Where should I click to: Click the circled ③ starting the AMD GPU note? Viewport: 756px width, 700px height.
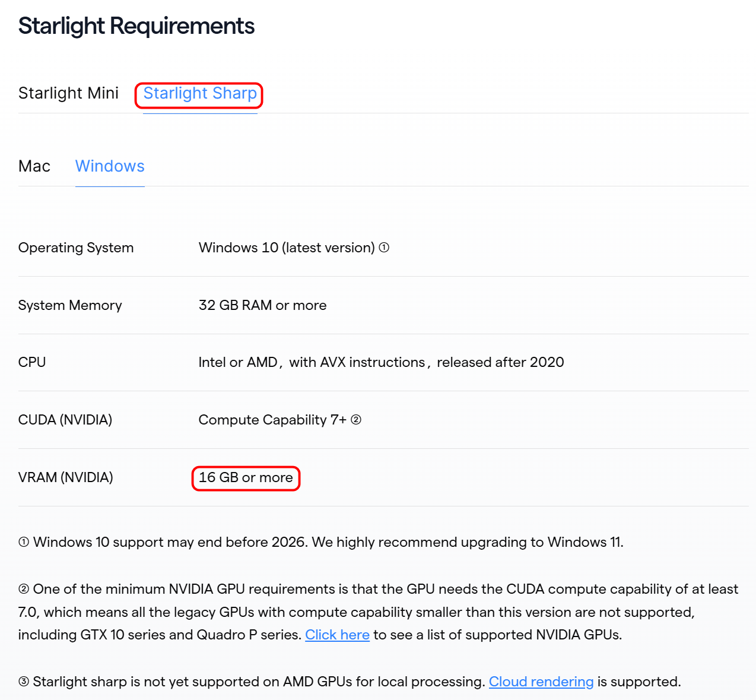24,682
